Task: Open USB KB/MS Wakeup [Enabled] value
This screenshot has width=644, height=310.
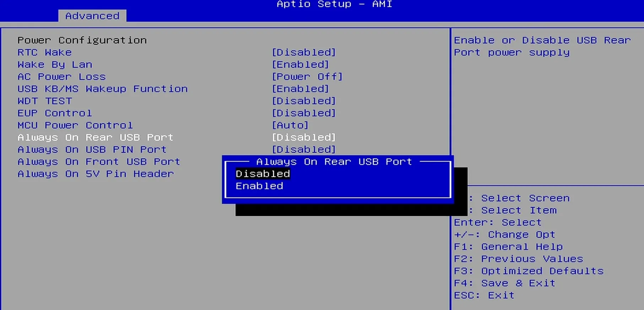Action: tap(301, 89)
